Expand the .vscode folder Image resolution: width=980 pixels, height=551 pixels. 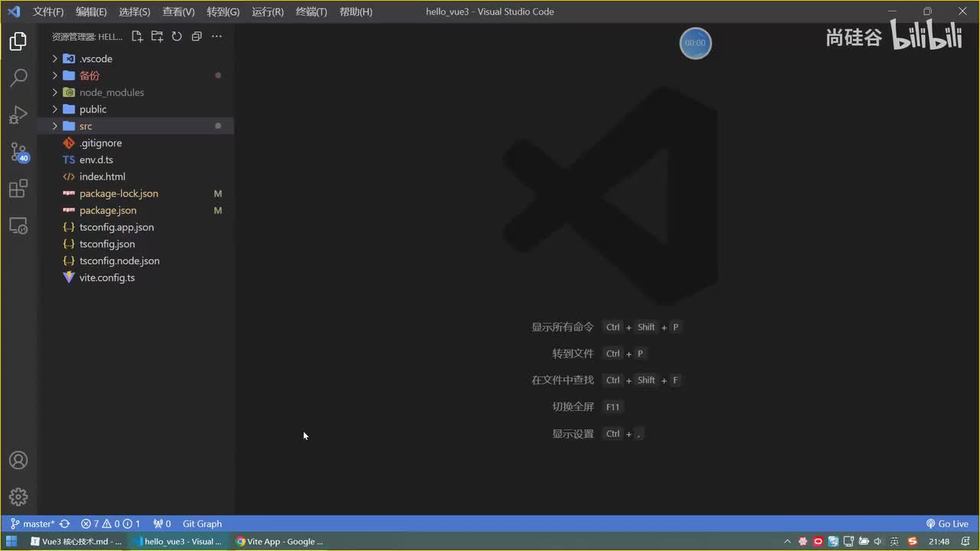coord(136,59)
